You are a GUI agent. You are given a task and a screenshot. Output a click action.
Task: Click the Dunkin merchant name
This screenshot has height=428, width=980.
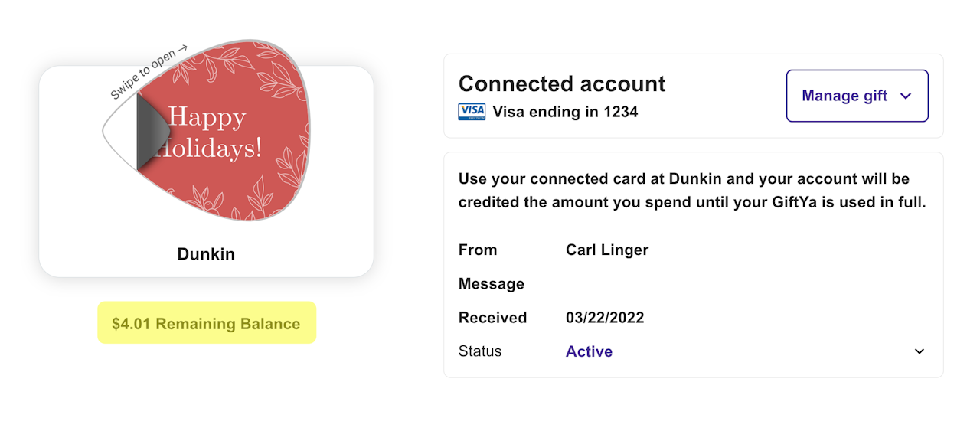tap(206, 254)
